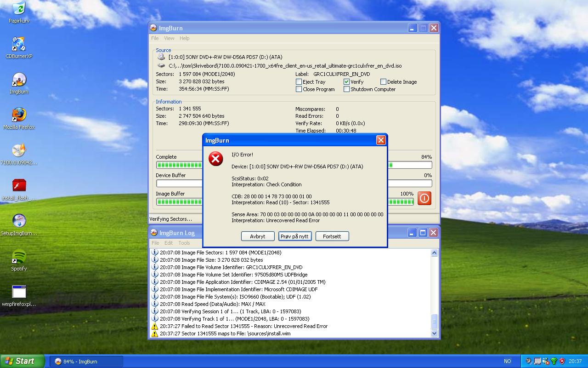The image size is (588, 368).
Task: Minimize the ImgBurn Log window
Action: click(x=412, y=233)
